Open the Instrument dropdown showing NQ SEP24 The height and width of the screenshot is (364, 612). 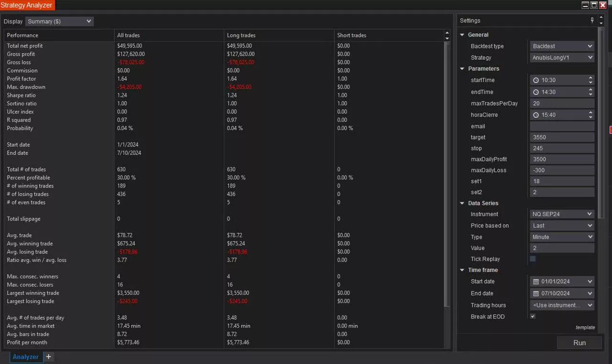[x=562, y=214]
